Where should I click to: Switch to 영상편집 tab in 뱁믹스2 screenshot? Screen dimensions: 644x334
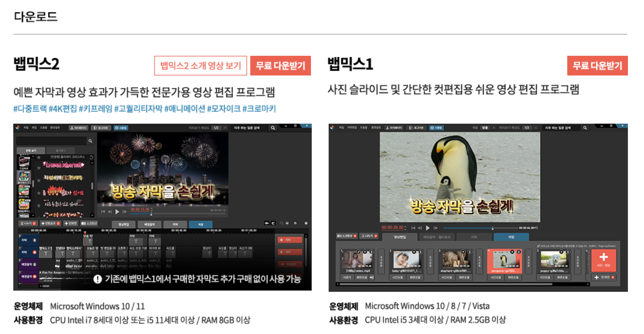click(x=123, y=224)
